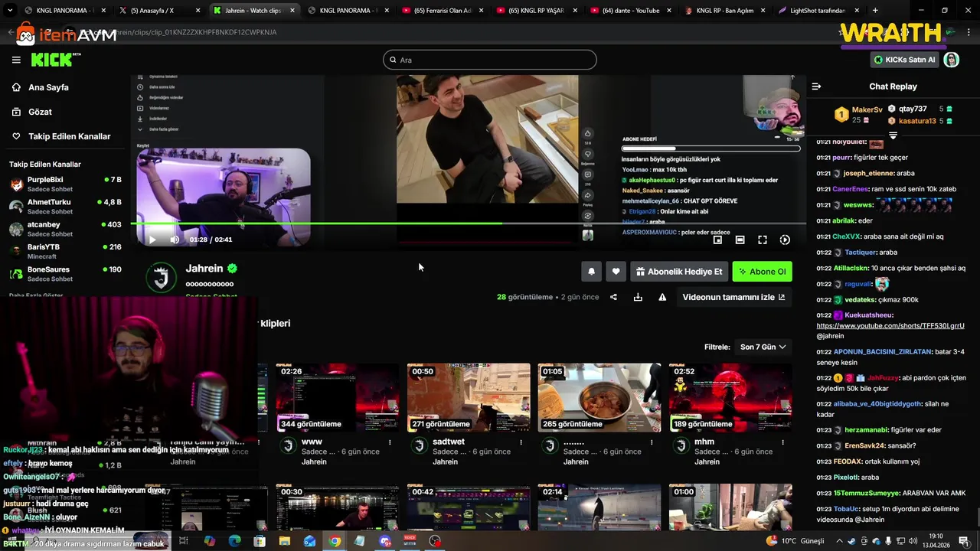
Task: Switch to Ferrarisi Olan Ad YouTube tab
Action: (x=442, y=11)
